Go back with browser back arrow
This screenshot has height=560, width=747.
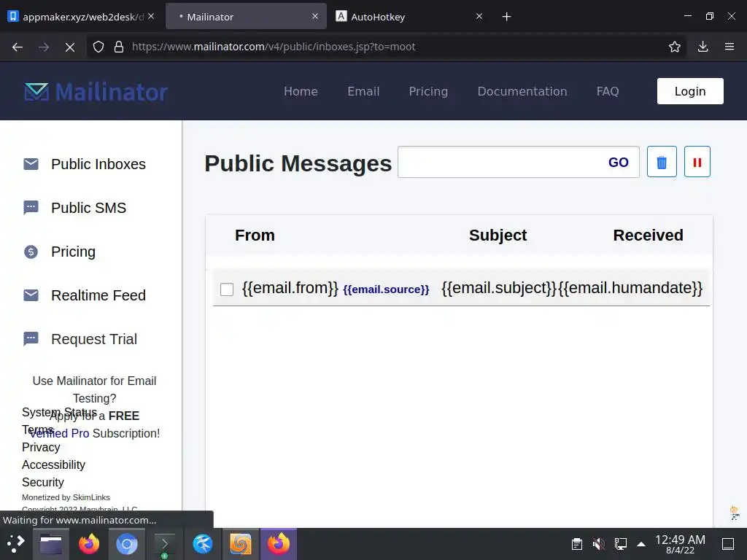18,47
